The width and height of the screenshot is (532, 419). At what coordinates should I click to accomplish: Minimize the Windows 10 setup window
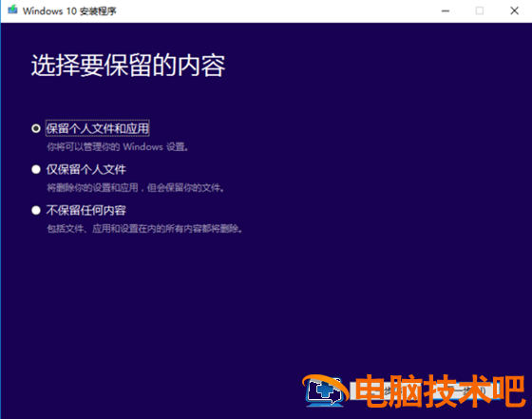pos(446,10)
